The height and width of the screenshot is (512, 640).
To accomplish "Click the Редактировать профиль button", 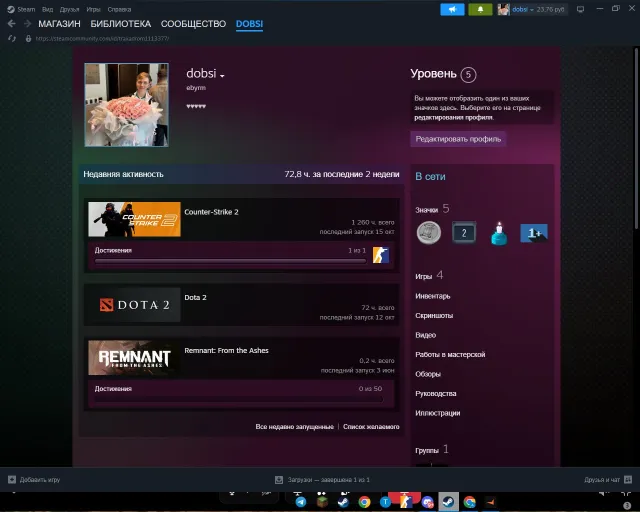I will (458, 139).
